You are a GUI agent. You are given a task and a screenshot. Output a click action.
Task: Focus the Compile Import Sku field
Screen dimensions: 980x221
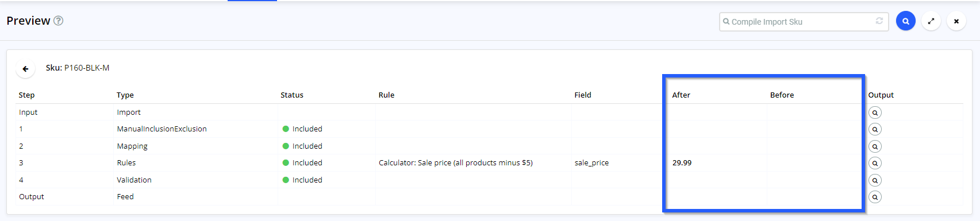coord(799,22)
